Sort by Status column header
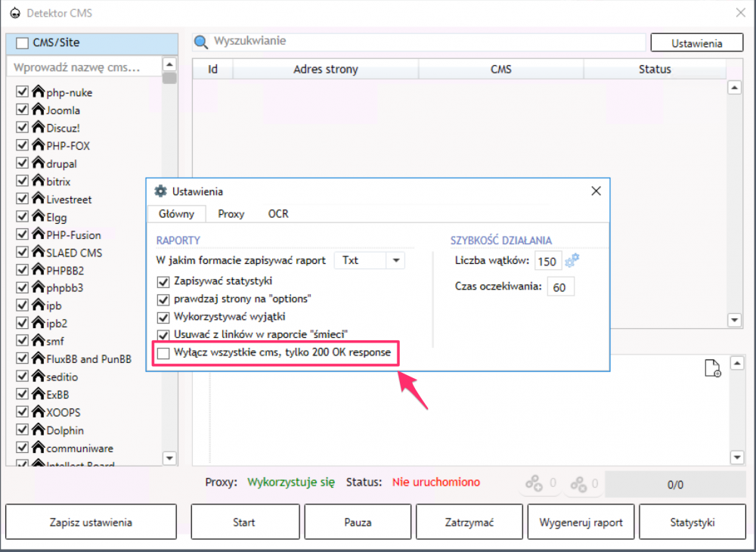Viewport: 756px width, 552px height. click(655, 70)
